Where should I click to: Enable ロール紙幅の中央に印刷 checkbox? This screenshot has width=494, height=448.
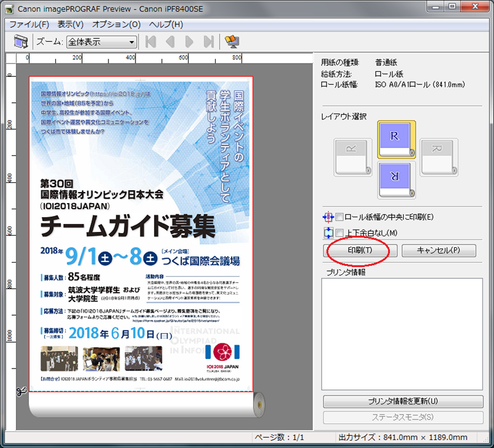pyautogui.click(x=339, y=217)
